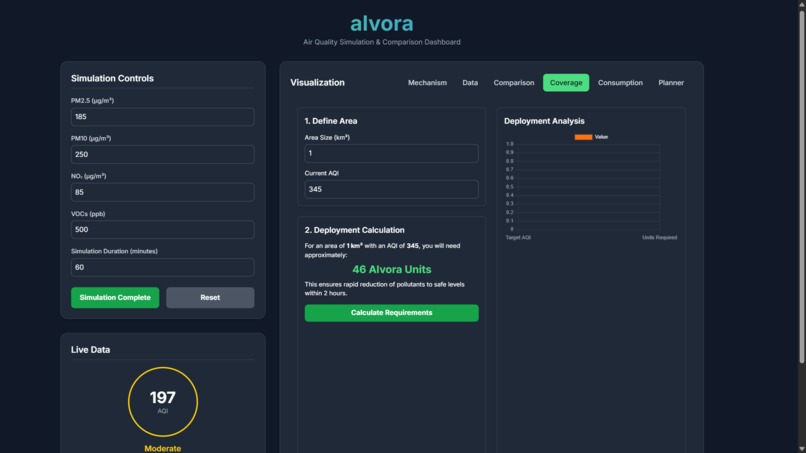This screenshot has height=453, width=806.
Task: Select the Coverage tab
Action: click(566, 83)
